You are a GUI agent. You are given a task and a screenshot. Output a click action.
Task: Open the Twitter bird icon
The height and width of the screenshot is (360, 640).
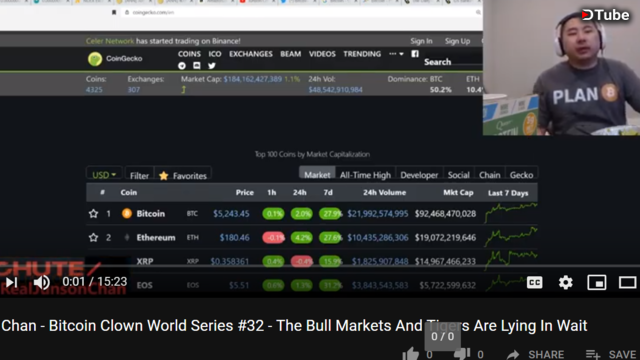pos(211,66)
